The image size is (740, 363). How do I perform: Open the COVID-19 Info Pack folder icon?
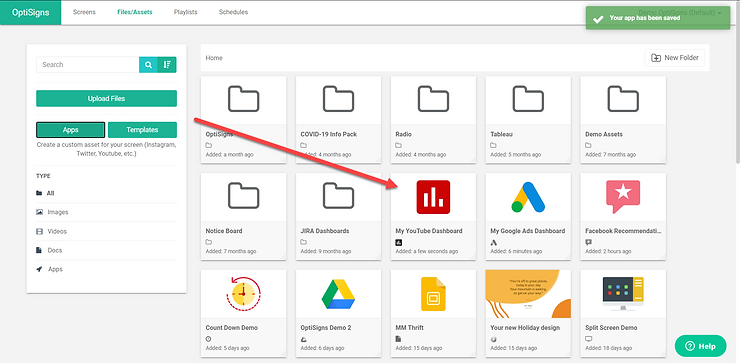pyautogui.click(x=338, y=99)
